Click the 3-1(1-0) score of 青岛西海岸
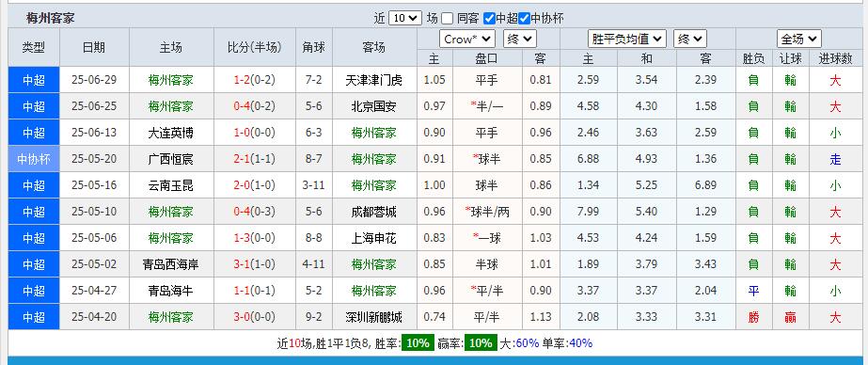The height and width of the screenshot is (365, 868). (255, 264)
